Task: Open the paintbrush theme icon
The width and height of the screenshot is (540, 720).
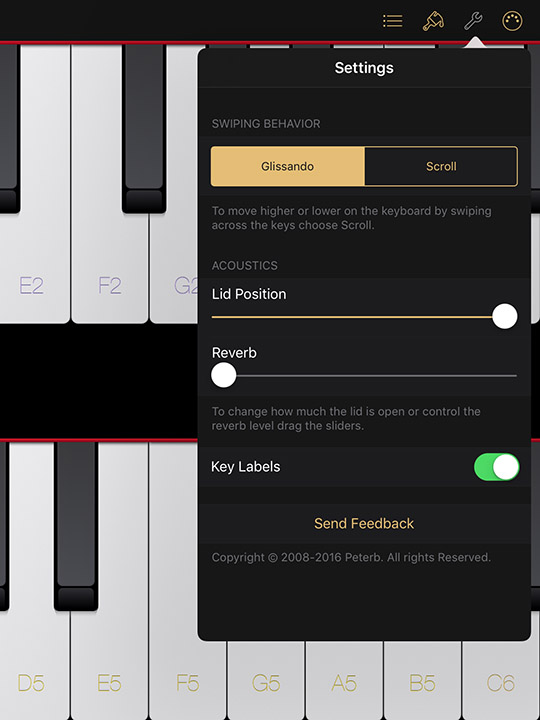Action: (x=433, y=21)
